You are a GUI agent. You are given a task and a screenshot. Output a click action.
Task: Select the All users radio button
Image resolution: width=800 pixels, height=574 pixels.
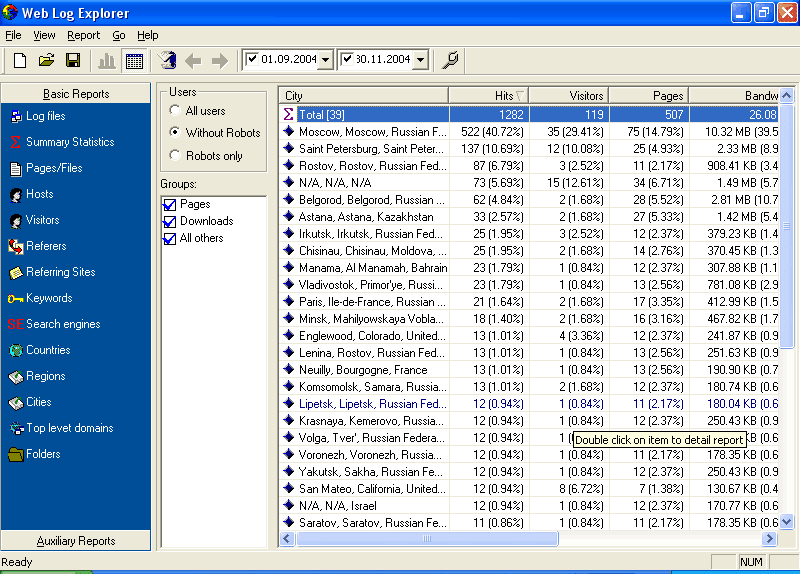(175, 110)
